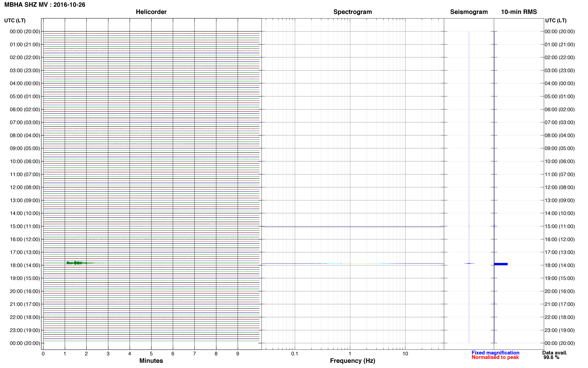The image size is (588, 368).
Task: Click right time label '16:00 (12:00)'
Action: coord(560,239)
